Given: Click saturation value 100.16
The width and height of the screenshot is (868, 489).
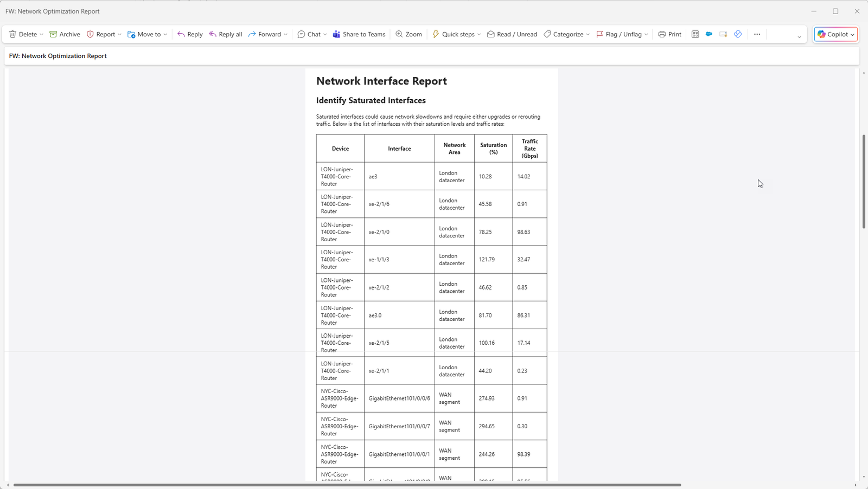Looking at the screenshot, I should tap(487, 343).
